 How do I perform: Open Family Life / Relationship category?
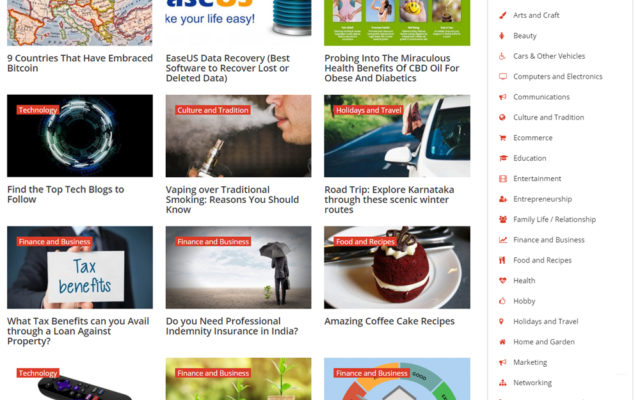(x=554, y=220)
